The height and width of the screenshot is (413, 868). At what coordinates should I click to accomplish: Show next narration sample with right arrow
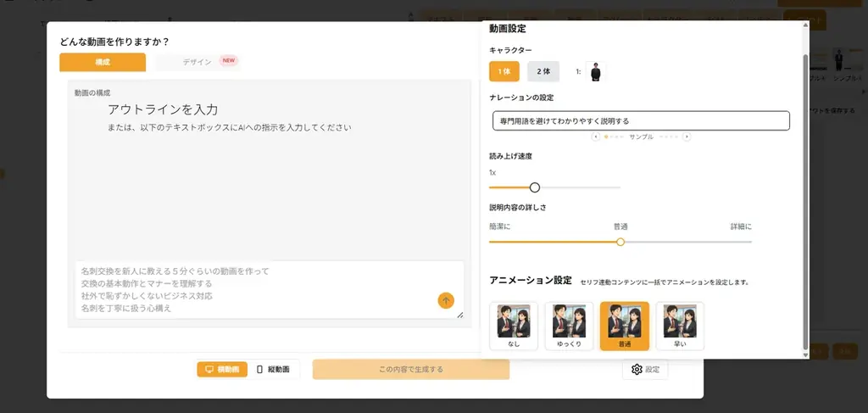(687, 137)
